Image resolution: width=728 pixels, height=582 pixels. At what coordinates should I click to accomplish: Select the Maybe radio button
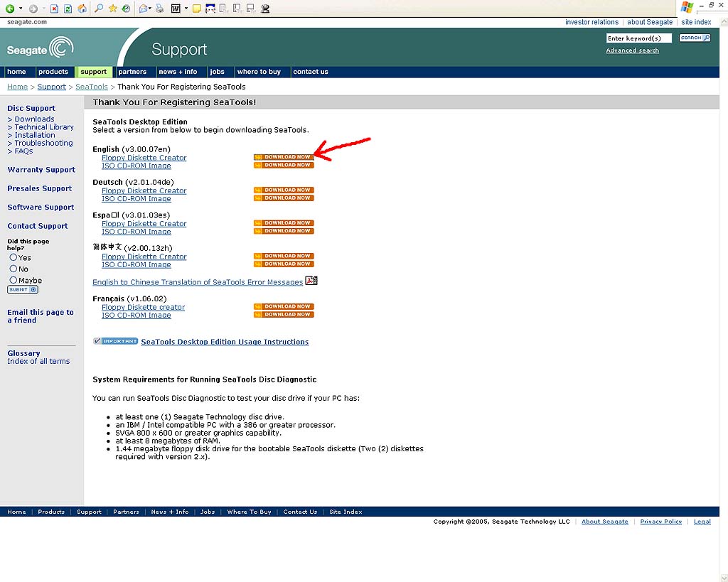tap(14, 280)
